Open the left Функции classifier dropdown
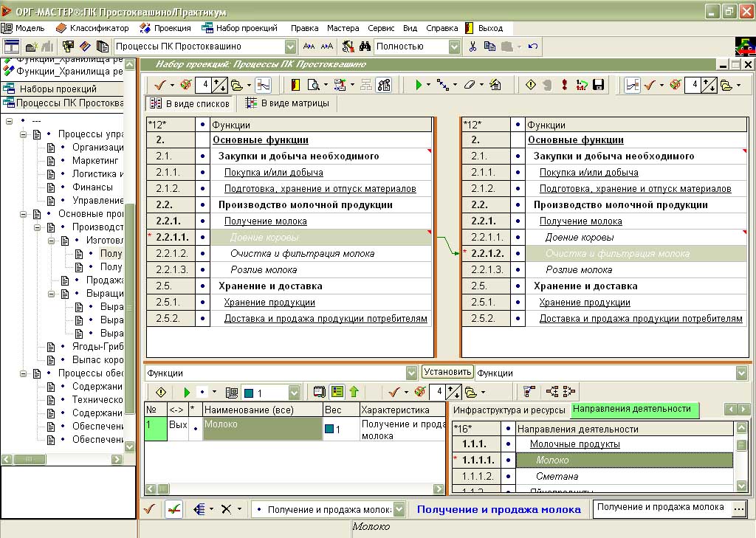 [x=411, y=373]
